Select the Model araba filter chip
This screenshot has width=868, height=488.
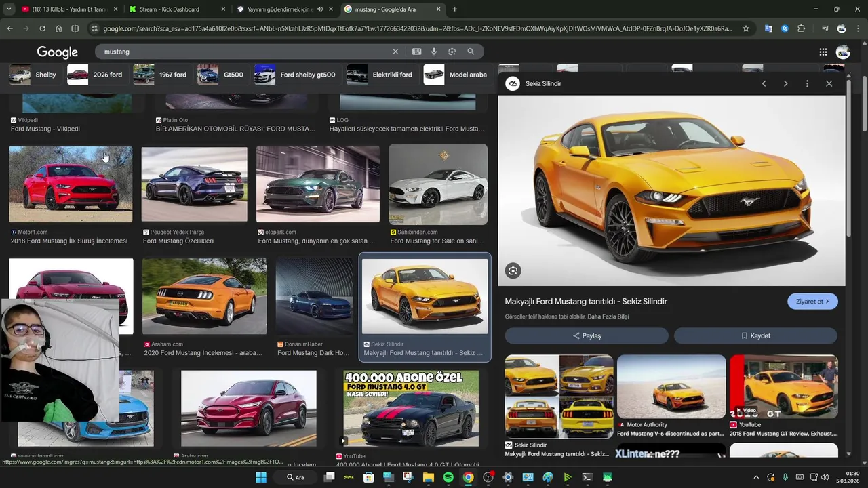pyautogui.click(x=456, y=75)
